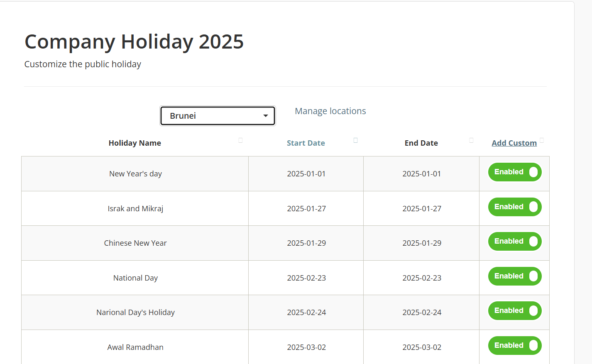Disable Narional Day's Holiday toggle
This screenshot has height=364, width=592.
click(515, 311)
